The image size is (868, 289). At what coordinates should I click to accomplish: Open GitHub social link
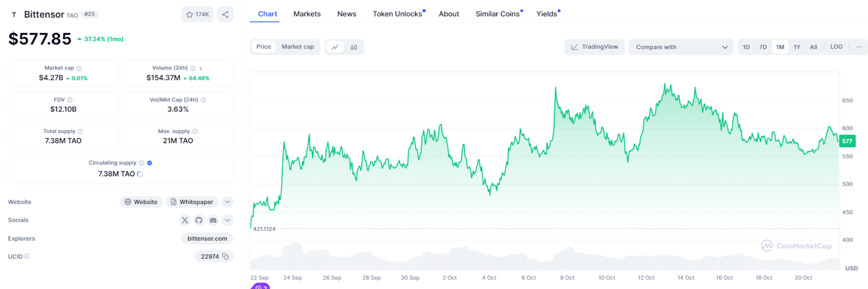coord(199,220)
